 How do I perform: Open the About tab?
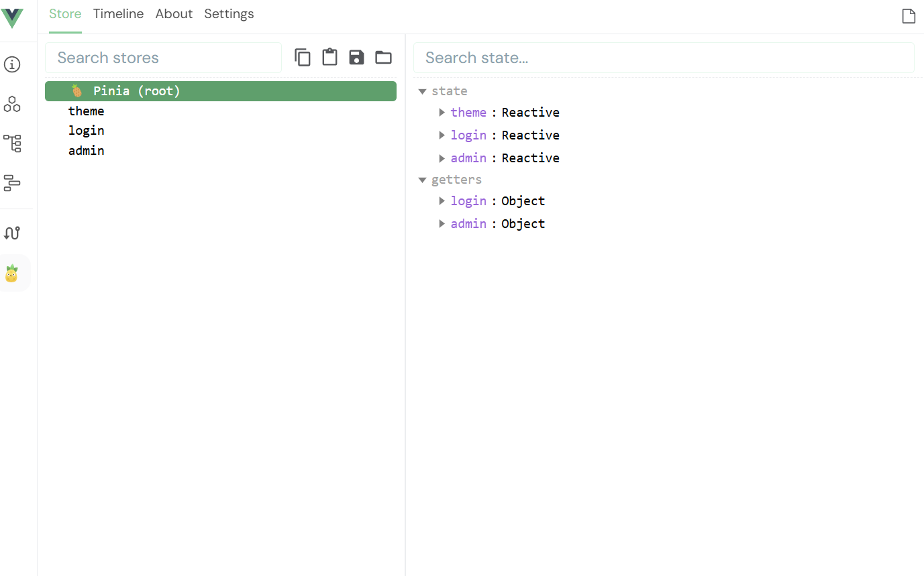[x=174, y=14]
